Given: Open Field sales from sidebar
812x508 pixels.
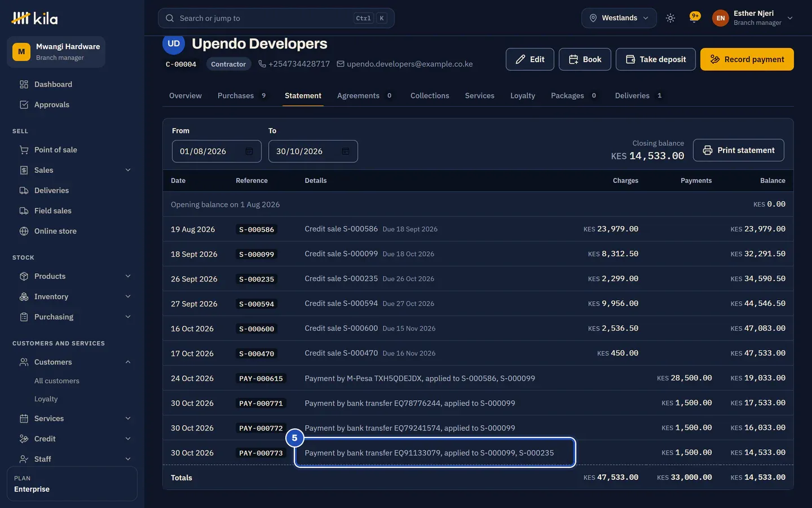Looking at the screenshot, I should [53, 211].
